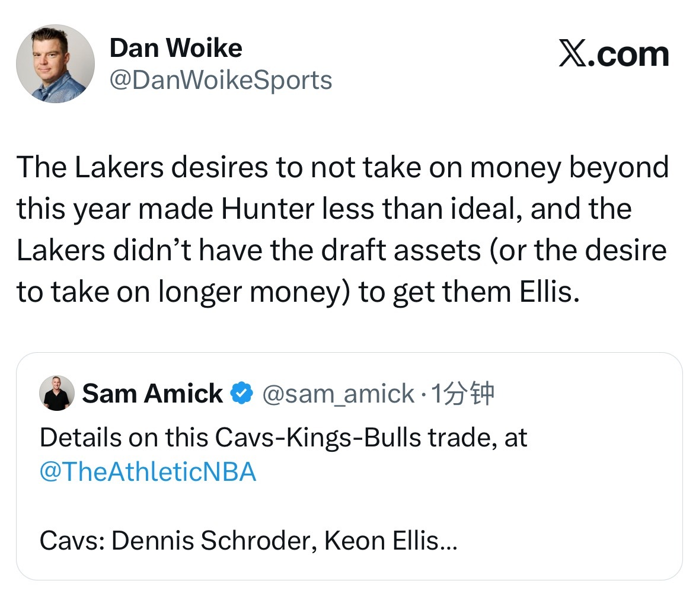Visit the @DanWoikeSports handle

[221, 81]
